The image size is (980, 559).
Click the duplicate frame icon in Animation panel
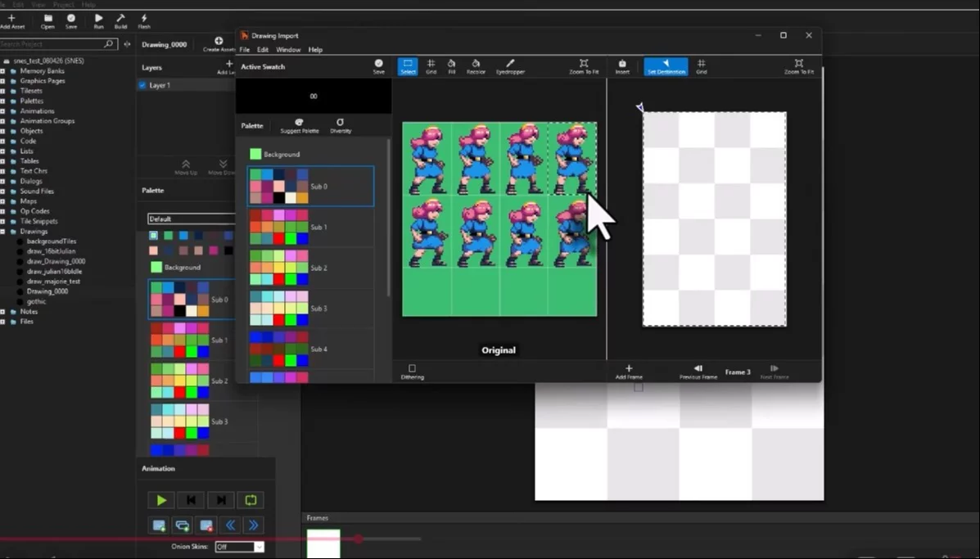[183, 525]
